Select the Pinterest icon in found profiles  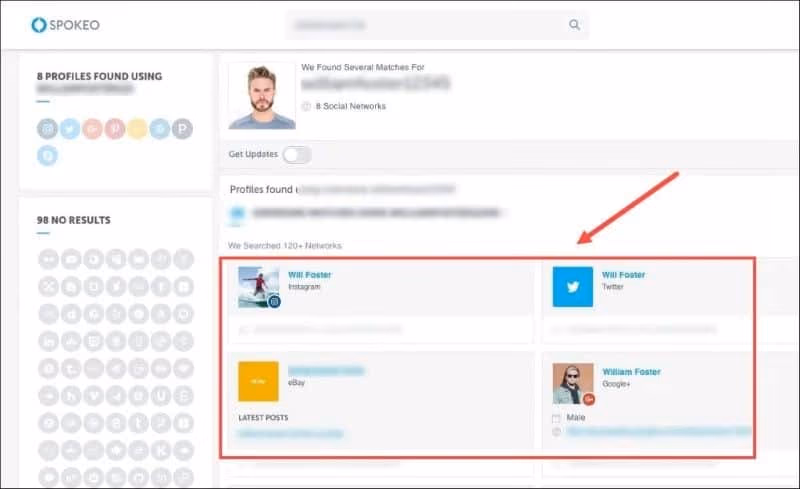[x=115, y=129]
